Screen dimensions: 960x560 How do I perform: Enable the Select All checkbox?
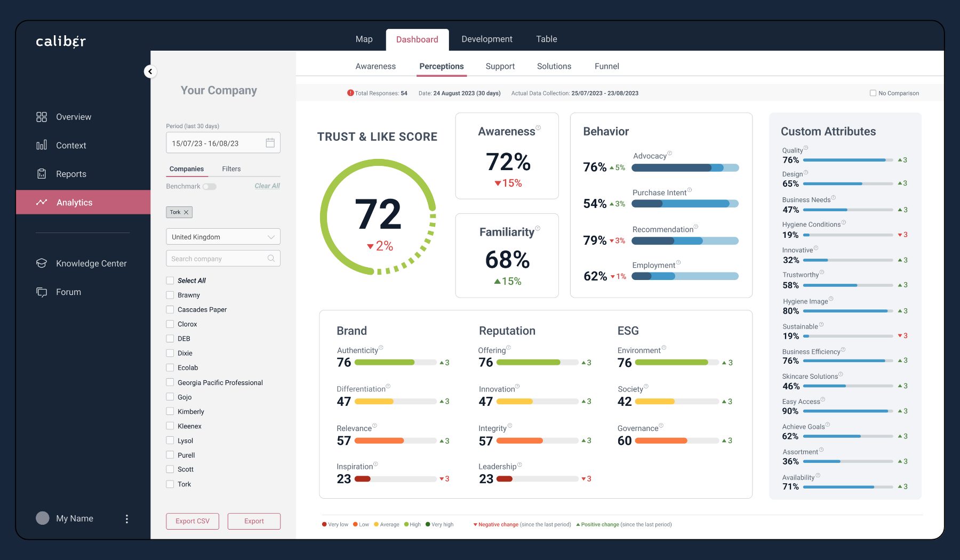(x=170, y=281)
